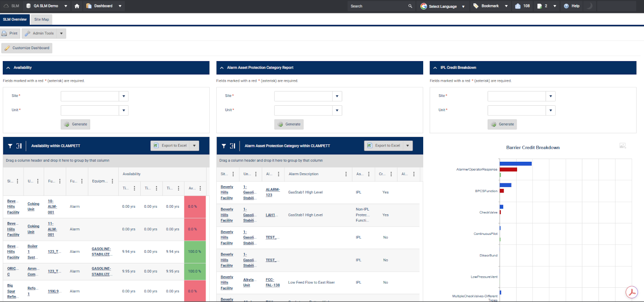
Task: Collapse the Availability panel
Action: coord(8,68)
